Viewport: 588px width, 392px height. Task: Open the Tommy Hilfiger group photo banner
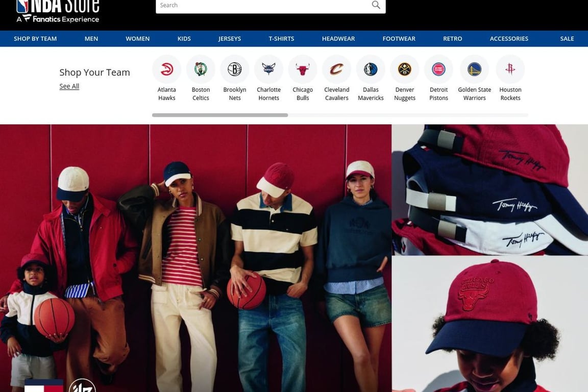196,258
